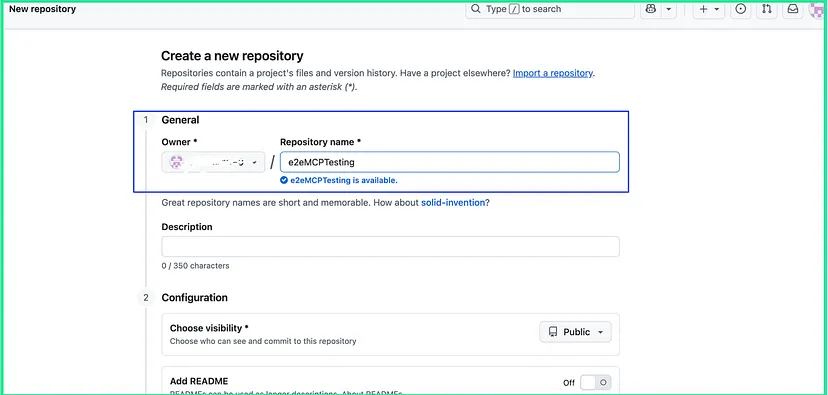Click the 'Choose visibility *' label

pyautogui.click(x=209, y=328)
